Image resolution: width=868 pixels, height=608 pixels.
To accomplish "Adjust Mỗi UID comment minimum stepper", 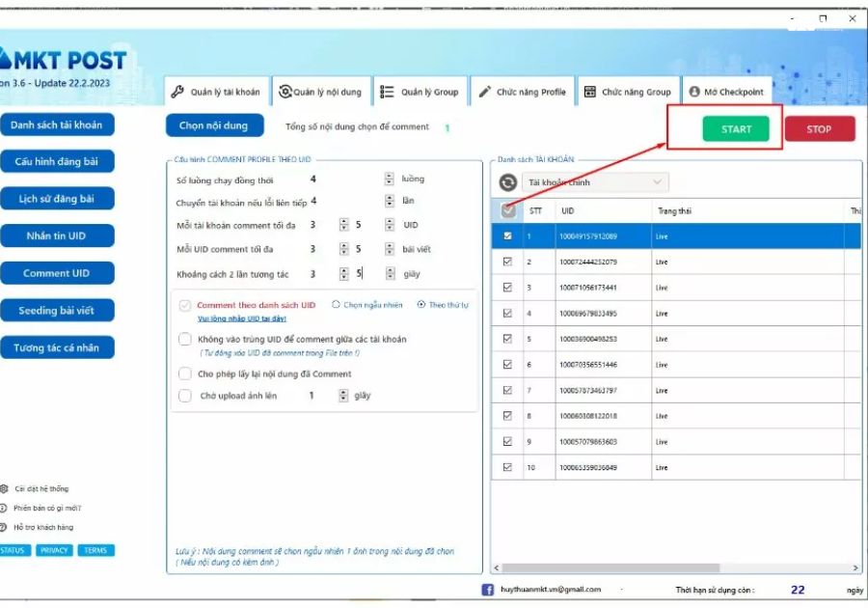I will (343, 249).
